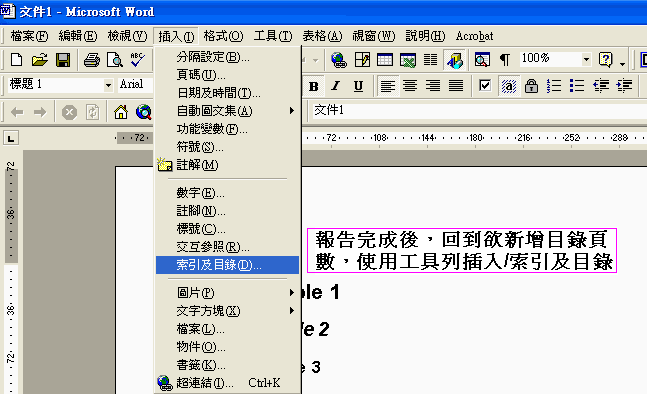Viewport: 647px width, 394px height.
Task: Increase indent icon
Action: [x=624, y=86]
